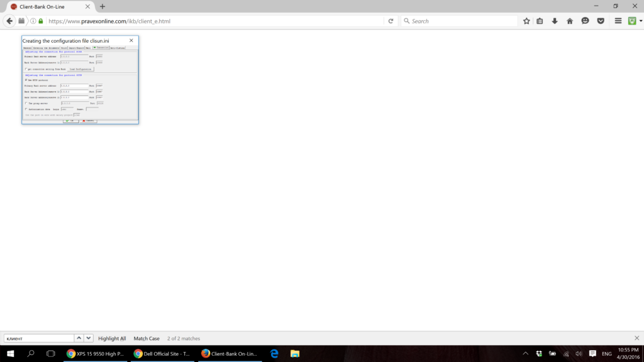Reload the current page
This screenshot has width=644, height=362.
pyautogui.click(x=391, y=21)
